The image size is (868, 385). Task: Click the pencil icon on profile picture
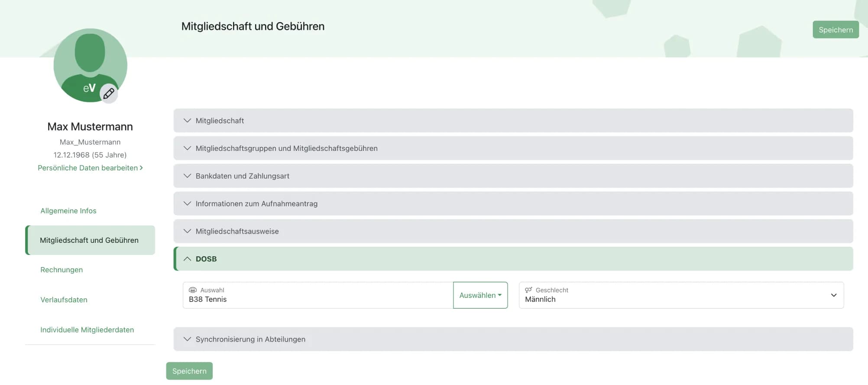click(109, 93)
